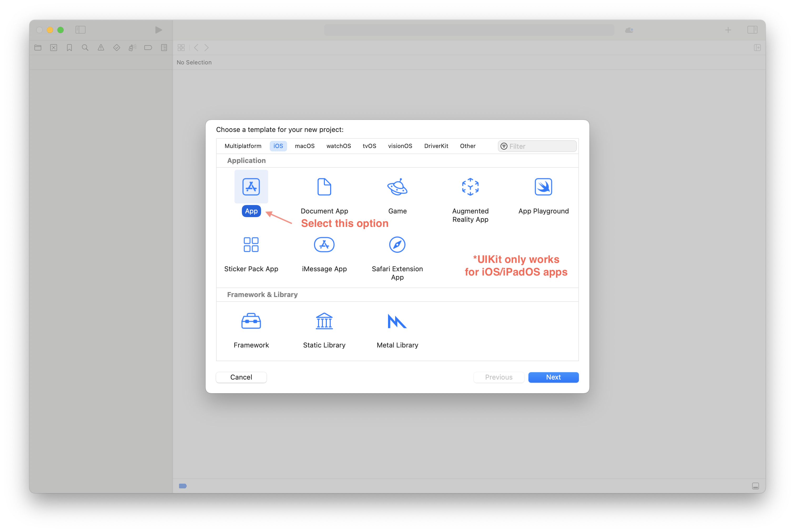Cancel the new project dialog
The image size is (795, 532).
[x=241, y=377]
